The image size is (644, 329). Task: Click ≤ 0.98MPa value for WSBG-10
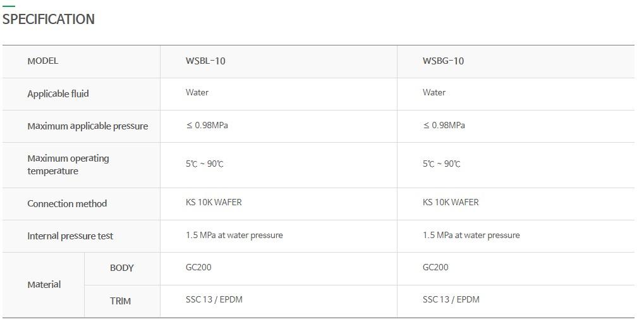pos(444,125)
